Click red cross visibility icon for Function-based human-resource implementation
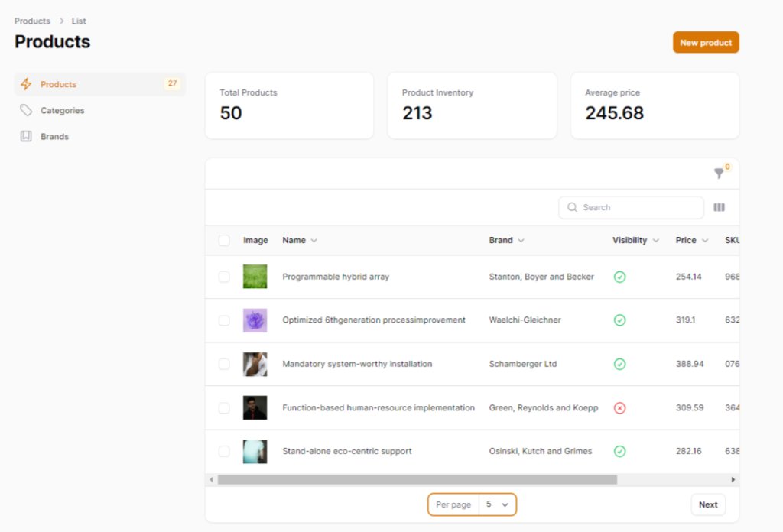 (x=619, y=407)
